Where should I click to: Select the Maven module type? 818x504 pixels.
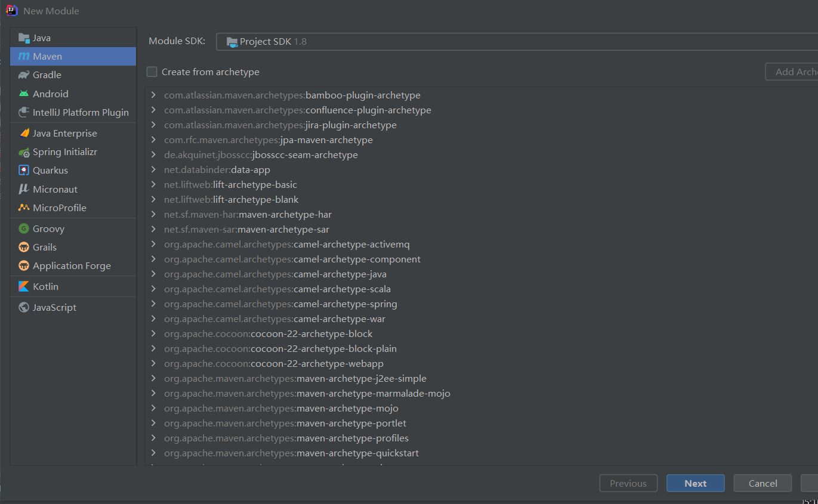click(x=73, y=57)
